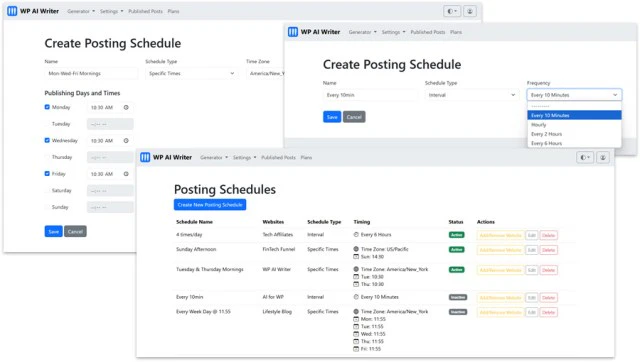The image size is (640, 362).
Task: Cancel the Publishing Days schedule form
Action: 75,231
